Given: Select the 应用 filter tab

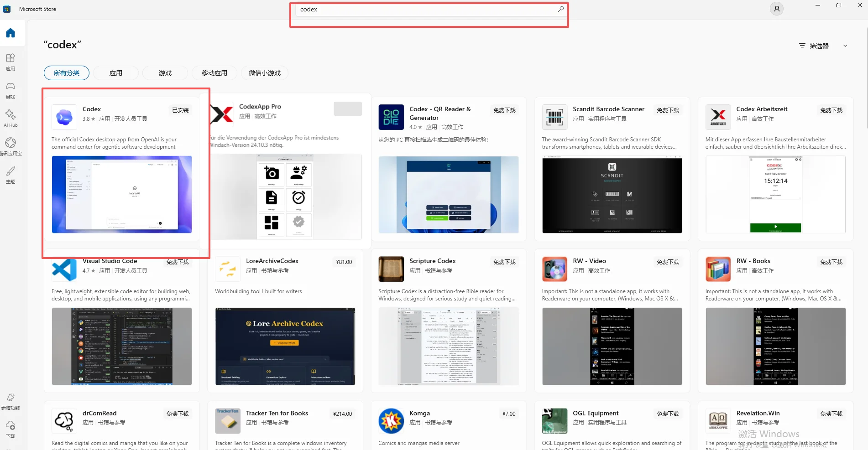Looking at the screenshot, I should pyautogui.click(x=116, y=73).
